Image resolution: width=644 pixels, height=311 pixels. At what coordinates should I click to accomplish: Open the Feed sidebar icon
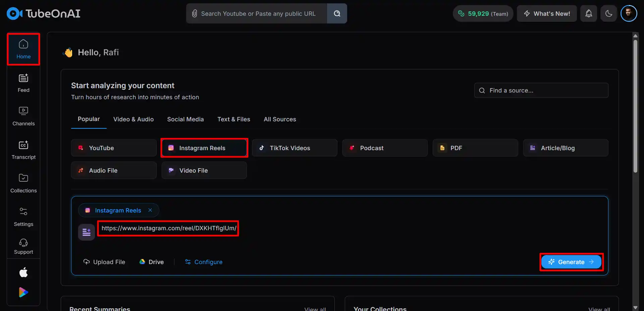coord(23,83)
